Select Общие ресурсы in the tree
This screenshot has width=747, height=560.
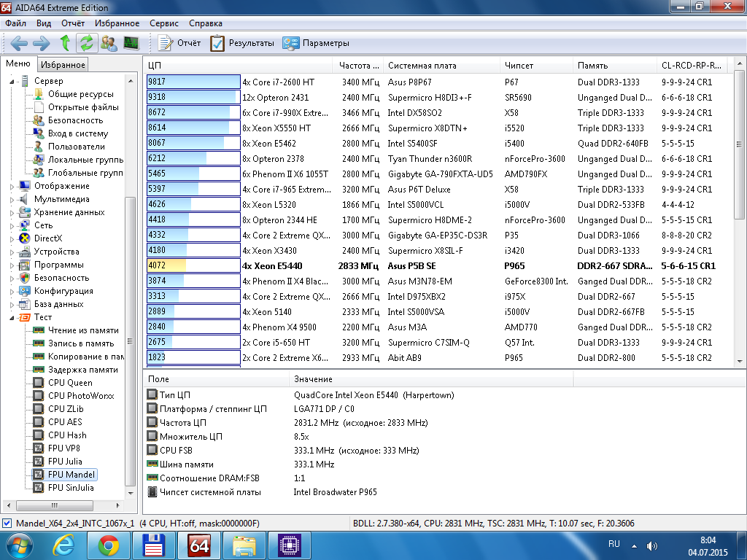[x=80, y=94]
